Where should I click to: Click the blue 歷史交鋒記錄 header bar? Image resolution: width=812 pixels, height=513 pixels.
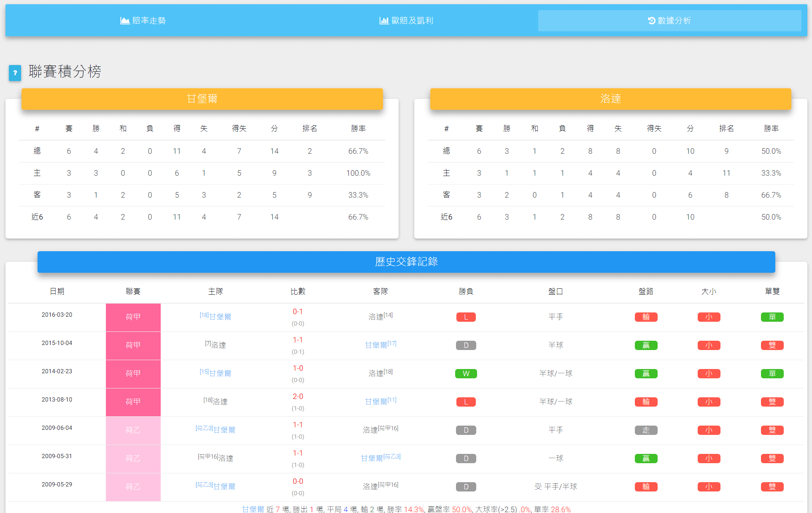(406, 262)
